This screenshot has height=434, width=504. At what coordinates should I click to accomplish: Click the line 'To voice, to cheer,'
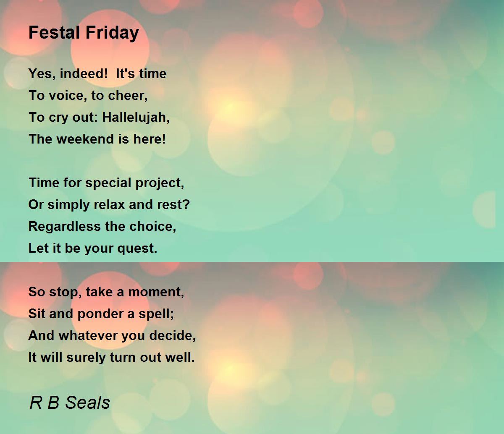(x=88, y=96)
